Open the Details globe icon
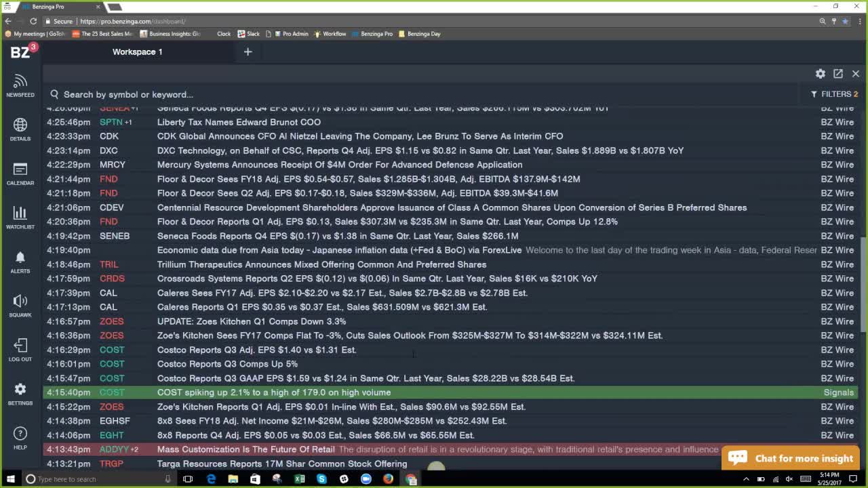 (20, 129)
